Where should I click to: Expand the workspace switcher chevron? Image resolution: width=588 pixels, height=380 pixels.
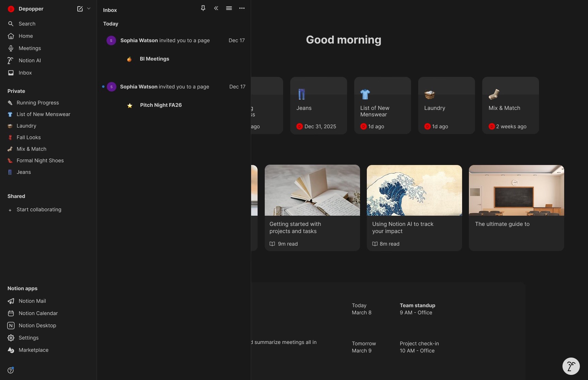click(89, 9)
